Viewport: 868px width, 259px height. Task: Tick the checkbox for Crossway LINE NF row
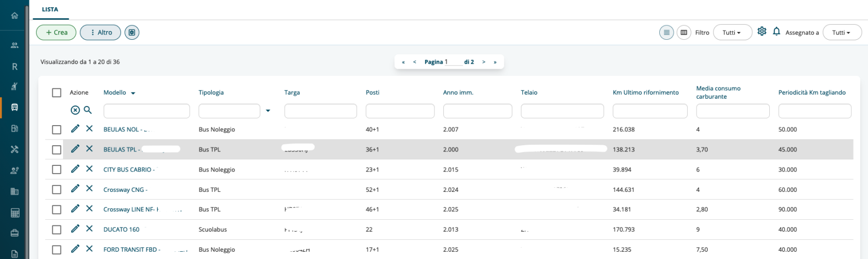click(x=57, y=210)
